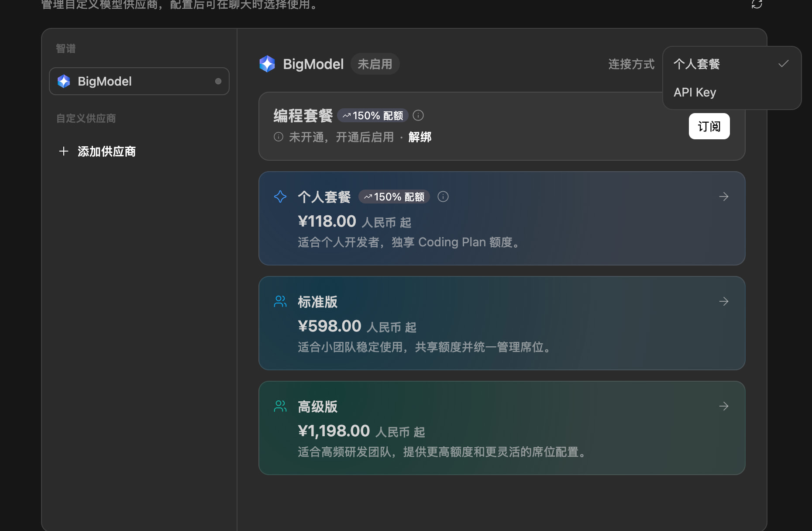Image resolution: width=812 pixels, height=531 pixels.
Task: Choose API Key connection method
Action: point(732,92)
